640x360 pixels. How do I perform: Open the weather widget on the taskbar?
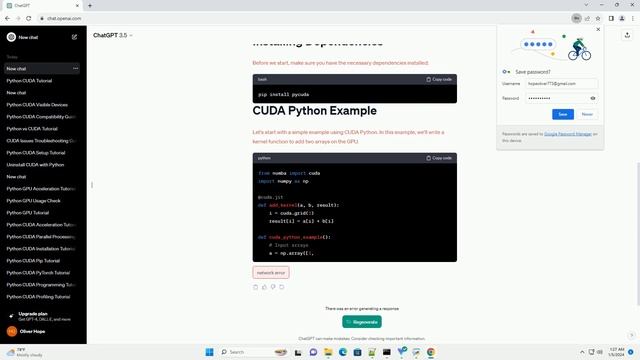coord(24,352)
